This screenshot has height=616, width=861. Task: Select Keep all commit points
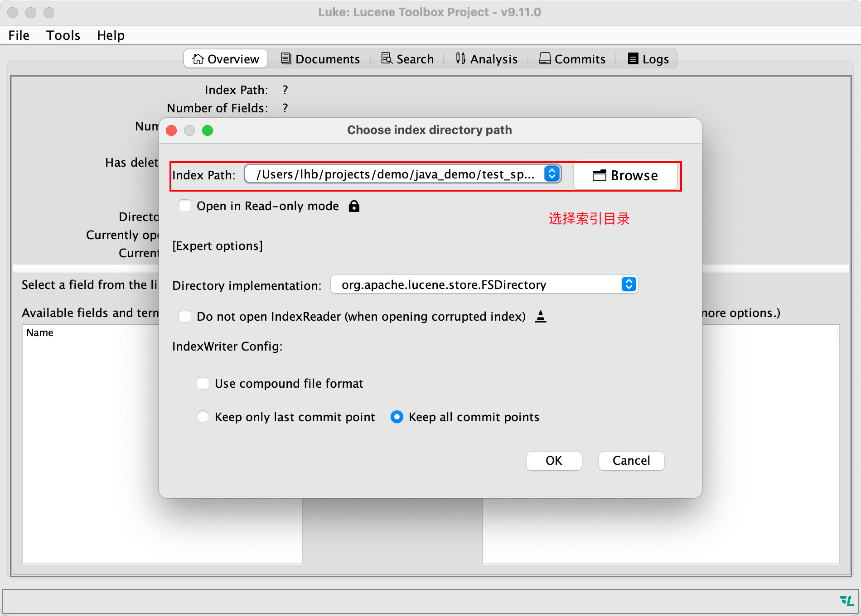[x=397, y=417]
